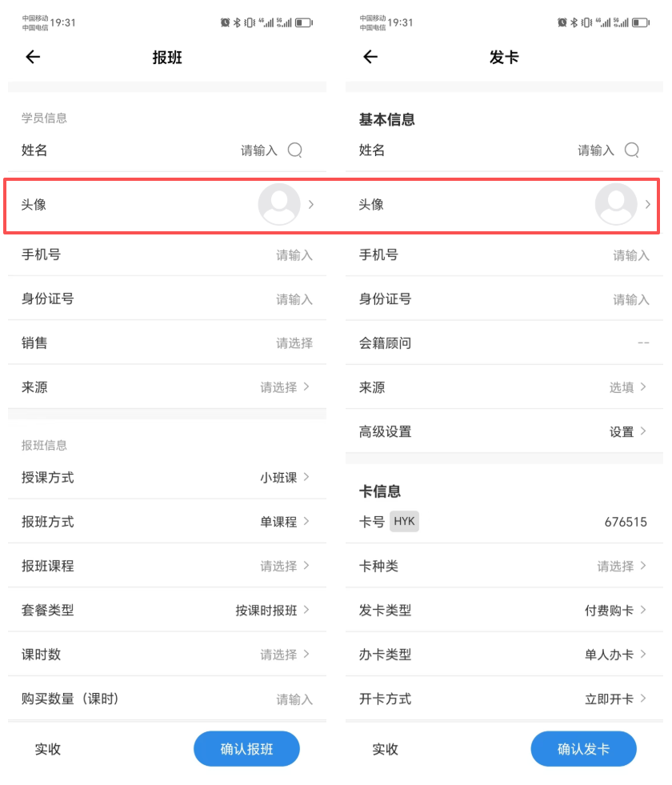Tap battery icon in left status bar
Viewport: 672px width, 785px height.
pyautogui.click(x=303, y=22)
